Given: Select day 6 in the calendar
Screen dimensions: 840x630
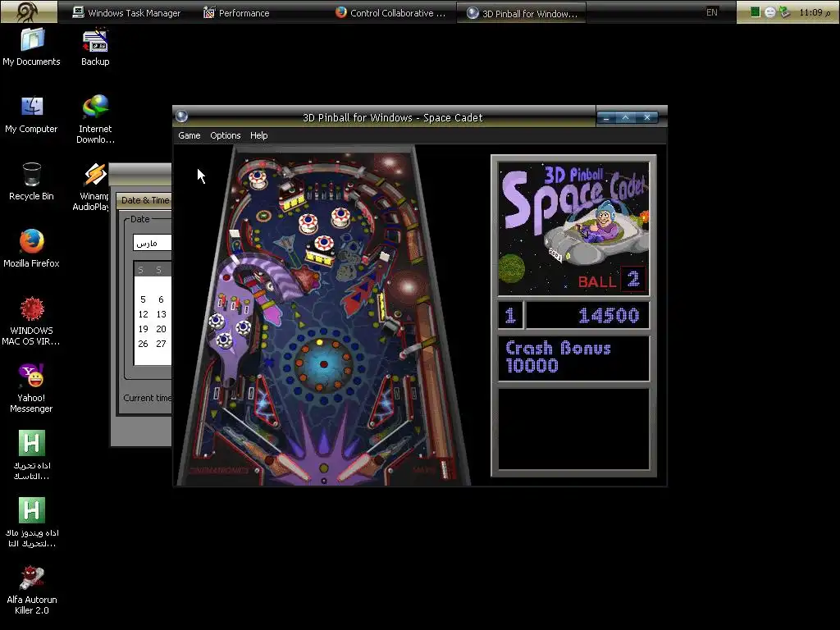Looking at the screenshot, I should click(x=161, y=299).
